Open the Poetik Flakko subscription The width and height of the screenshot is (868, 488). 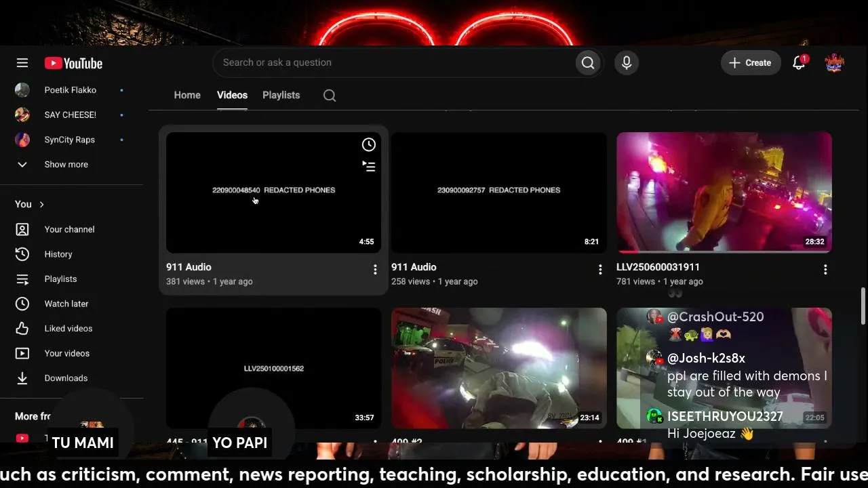[71, 90]
